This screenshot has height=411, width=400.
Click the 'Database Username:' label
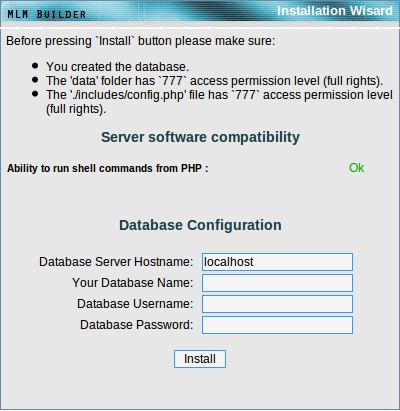coord(135,304)
